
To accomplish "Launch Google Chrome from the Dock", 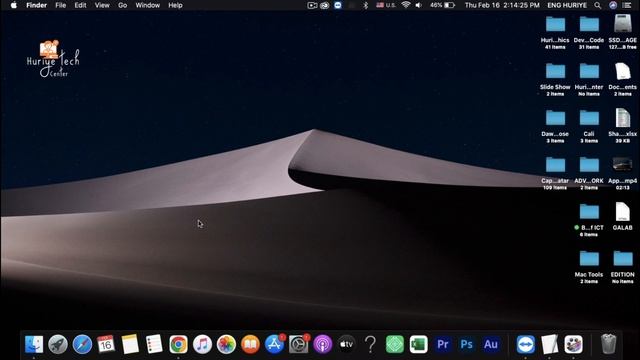I will tap(178, 344).
